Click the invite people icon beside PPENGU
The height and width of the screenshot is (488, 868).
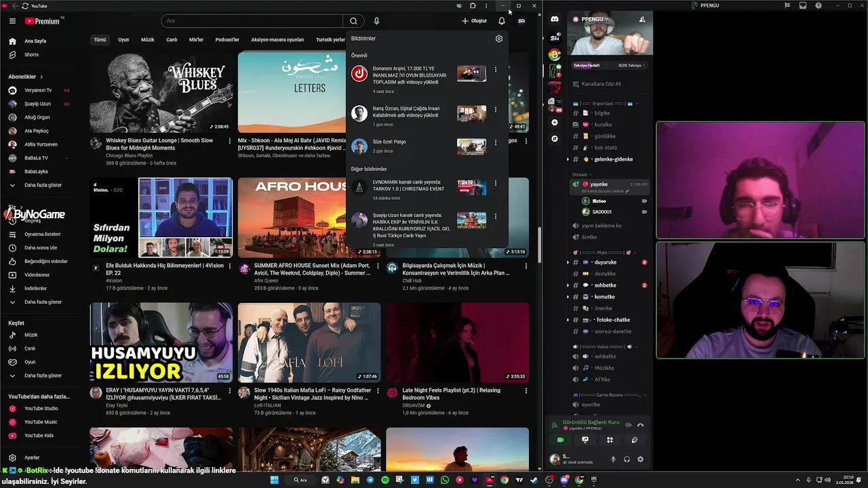tap(642, 19)
